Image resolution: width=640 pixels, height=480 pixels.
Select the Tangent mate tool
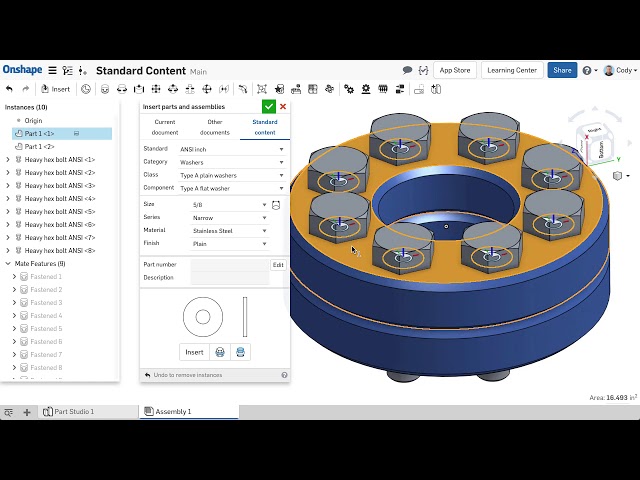pos(243,89)
